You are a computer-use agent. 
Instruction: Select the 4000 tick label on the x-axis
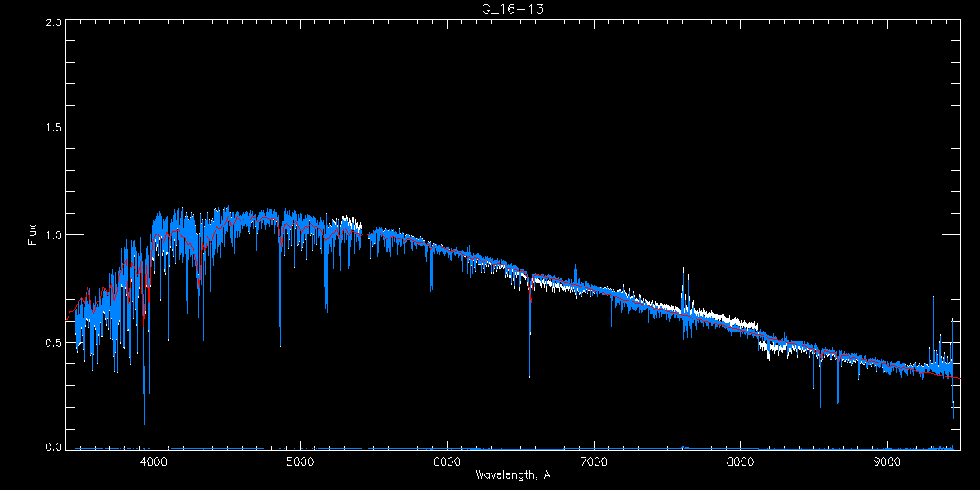tap(154, 461)
